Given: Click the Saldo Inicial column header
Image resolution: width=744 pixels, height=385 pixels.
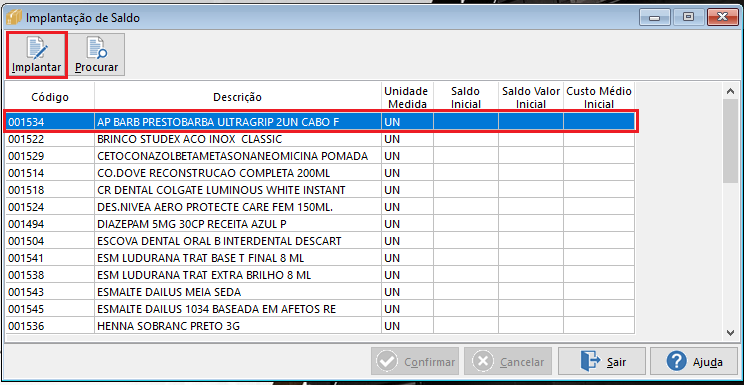Looking at the screenshot, I should pos(465,97).
